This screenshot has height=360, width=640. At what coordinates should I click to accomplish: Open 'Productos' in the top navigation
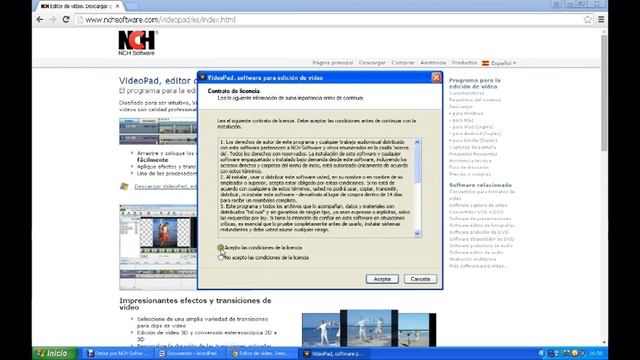pyautogui.click(x=464, y=63)
